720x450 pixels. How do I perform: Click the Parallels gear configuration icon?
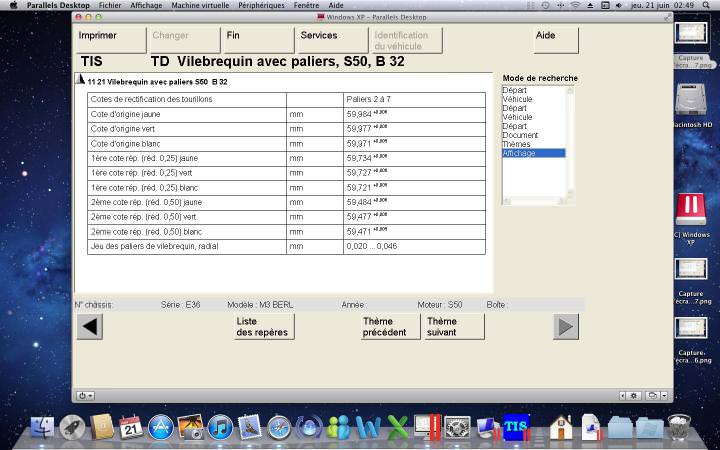tap(634, 395)
